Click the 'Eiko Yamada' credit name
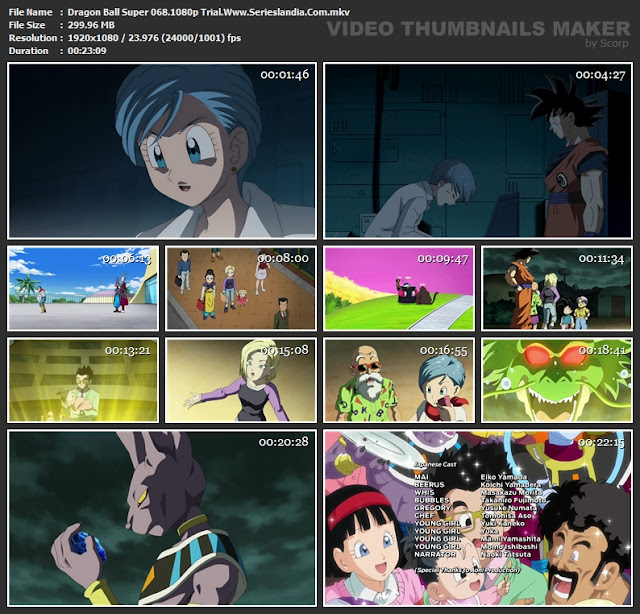640x614 pixels. coord(504,477)
